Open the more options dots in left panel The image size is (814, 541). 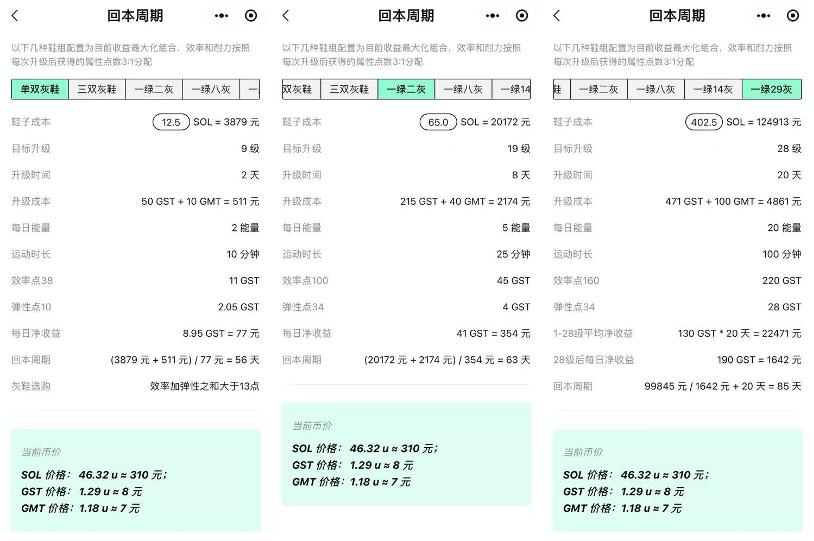click(x=222, y=16)
